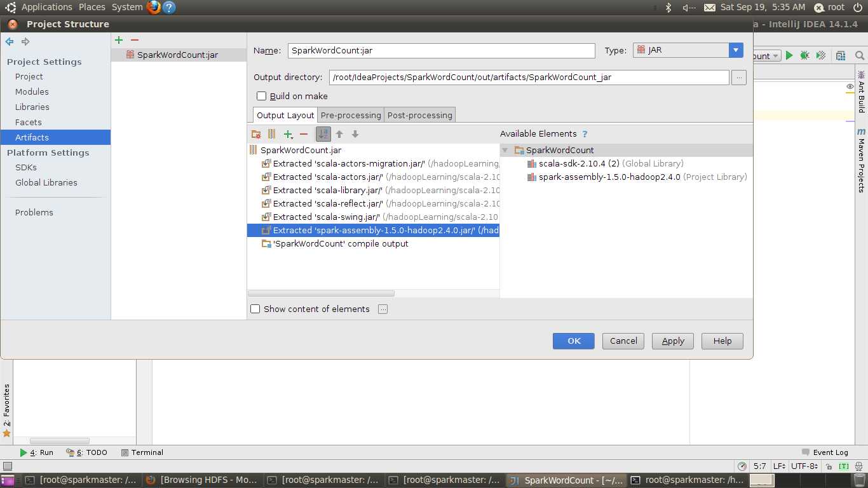Click the Help button
The width and height of the screenshot is (868, 488).
coord(722,341)
